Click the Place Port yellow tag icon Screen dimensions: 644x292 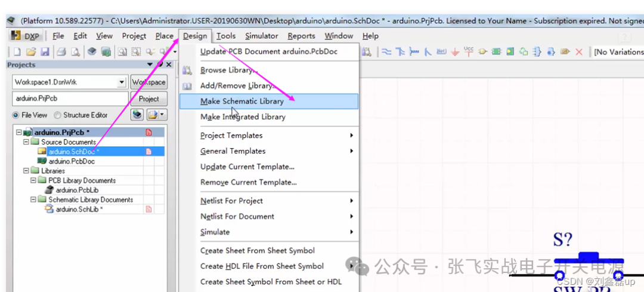pyautogui.click(x=565, y=52)
